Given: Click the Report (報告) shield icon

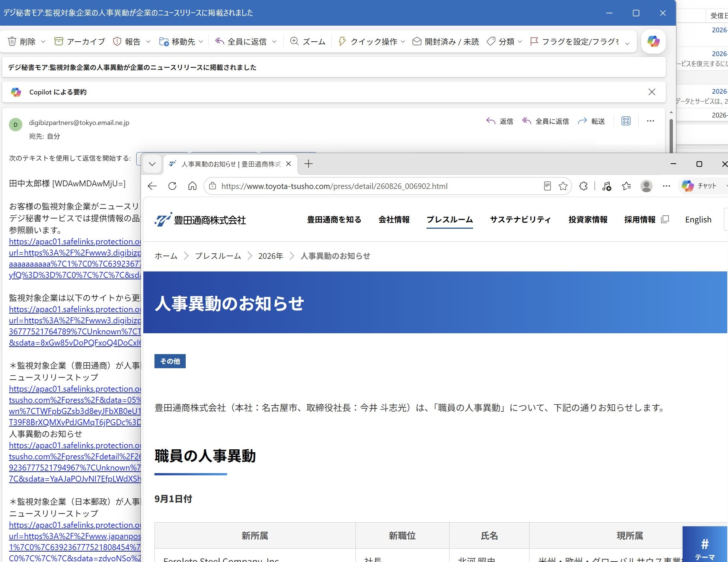Looking at the screenshot, I should click(x=117, y=41).
